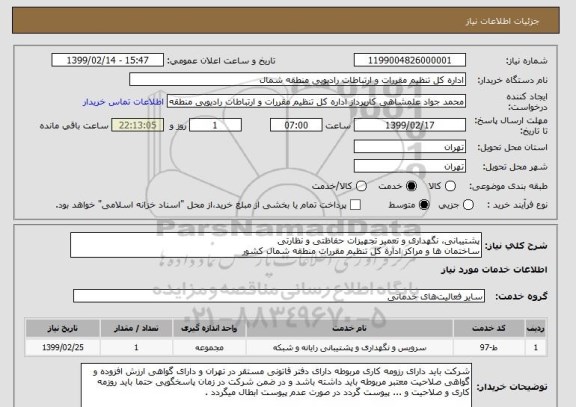Click the توضیحات خریدار text area
Viewport: 576px width, 407px height.
pos(276,385)
